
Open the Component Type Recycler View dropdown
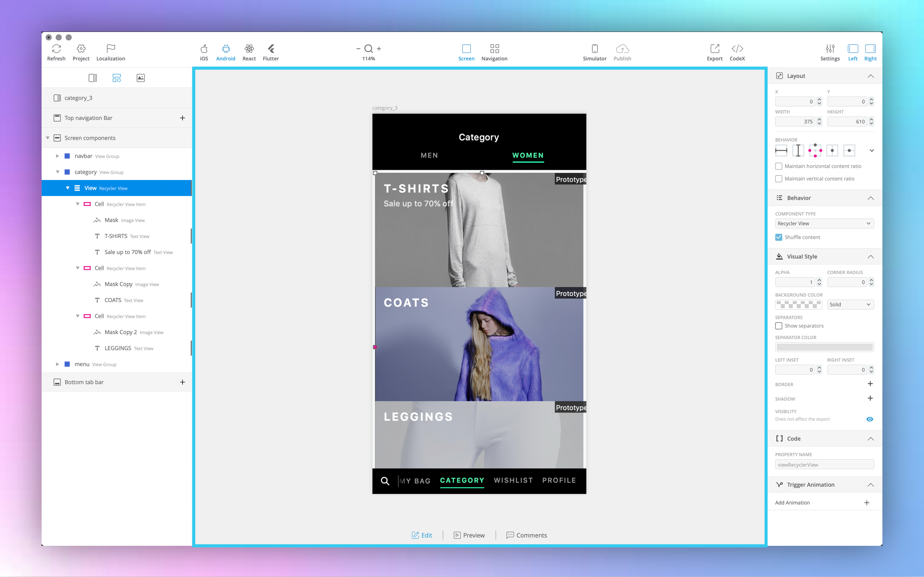[824, 224]
